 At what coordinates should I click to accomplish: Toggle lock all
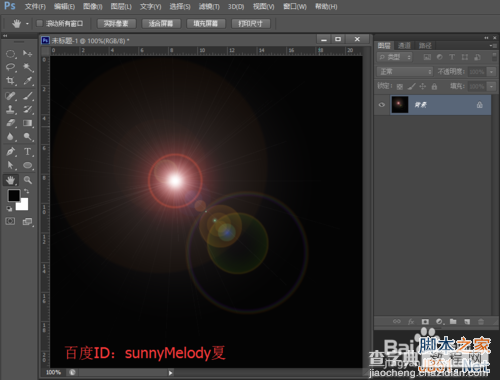[434, 87]
